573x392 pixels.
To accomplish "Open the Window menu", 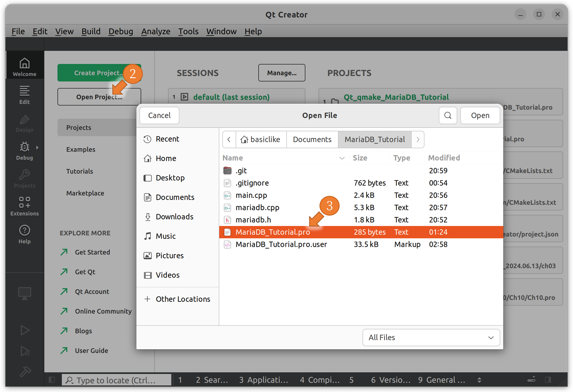I will click(221, 31).
